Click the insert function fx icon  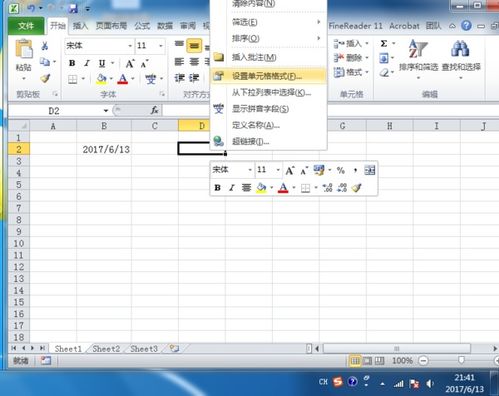pyautogui.click(x=154, y=110)
